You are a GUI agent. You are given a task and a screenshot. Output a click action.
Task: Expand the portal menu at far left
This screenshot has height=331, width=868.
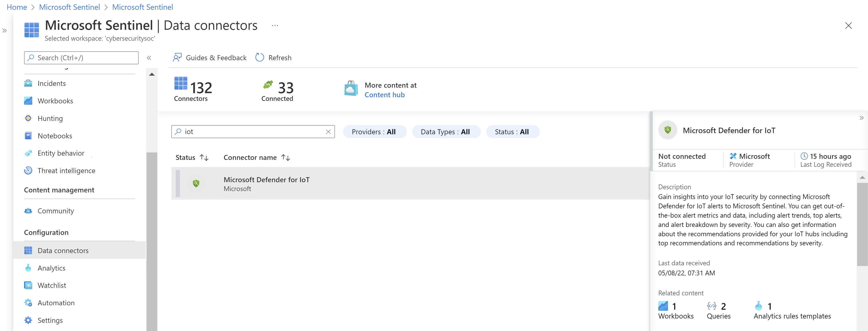coord(4,31)
